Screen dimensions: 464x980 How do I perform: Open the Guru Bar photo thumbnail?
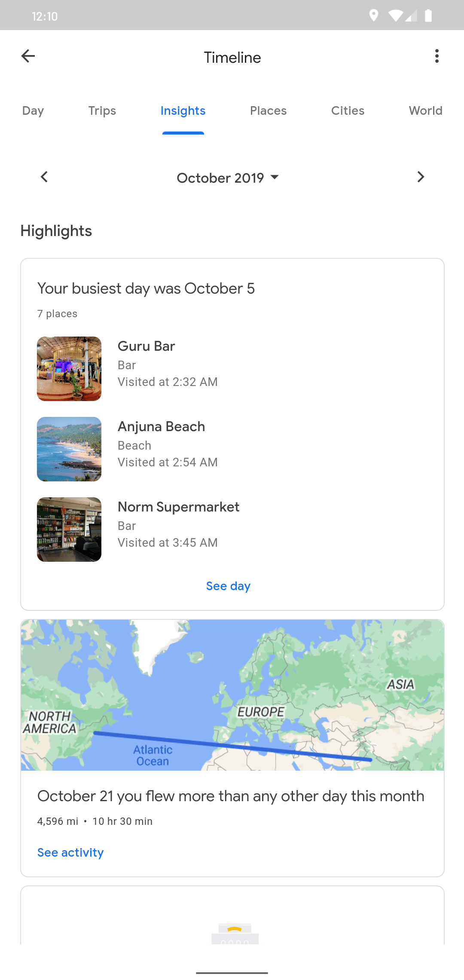69,369
